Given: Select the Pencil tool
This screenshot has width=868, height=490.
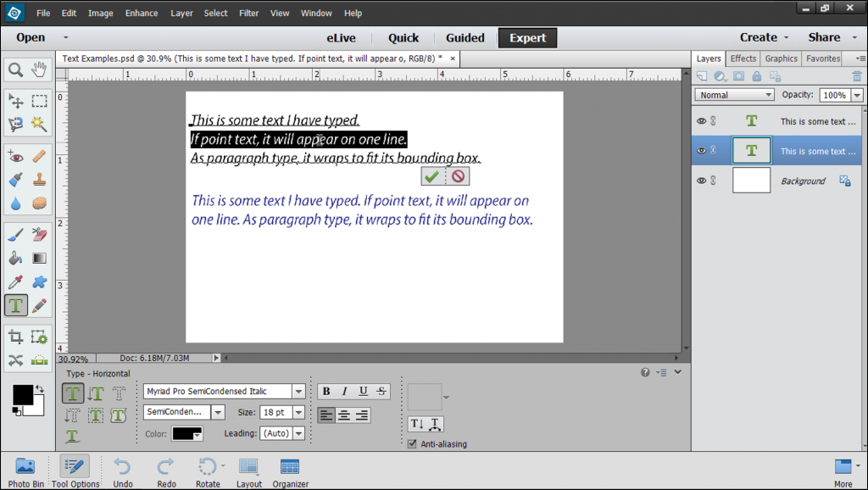Looking at the screenshot, I should [x=39, y=305].
